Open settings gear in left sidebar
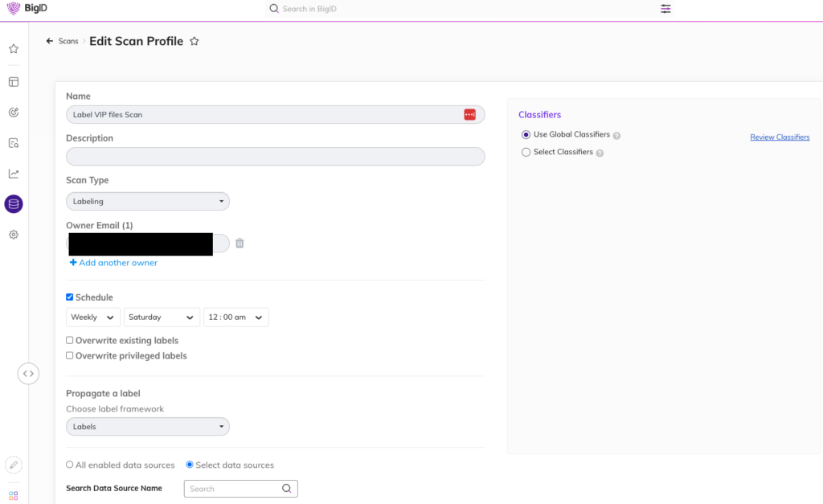 pos(14,235)
